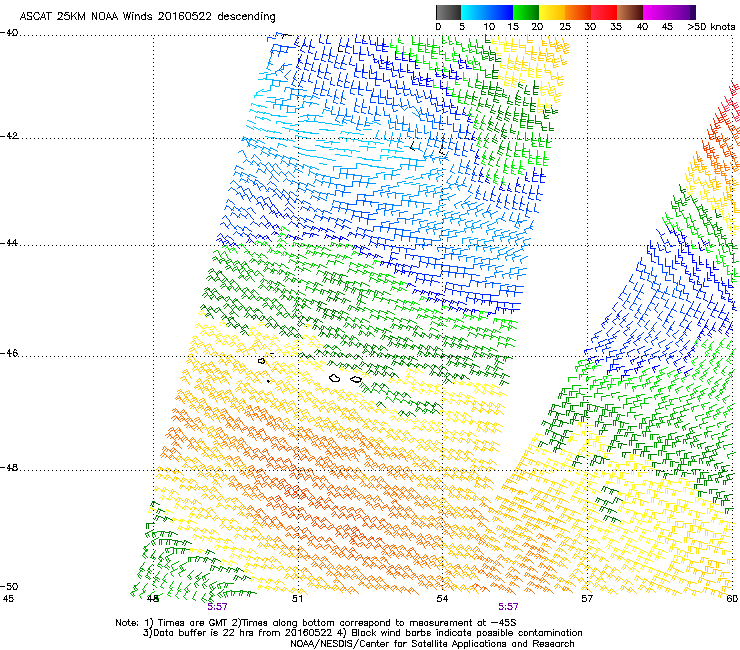Click the '30' label under the color scale
Viewport: 740px width, 650px height.
pos(590,27)
